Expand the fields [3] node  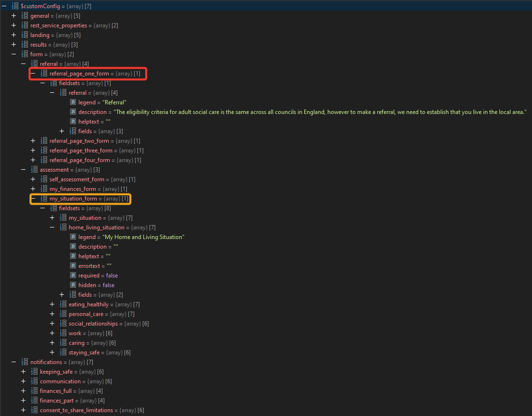coord(62,131)
